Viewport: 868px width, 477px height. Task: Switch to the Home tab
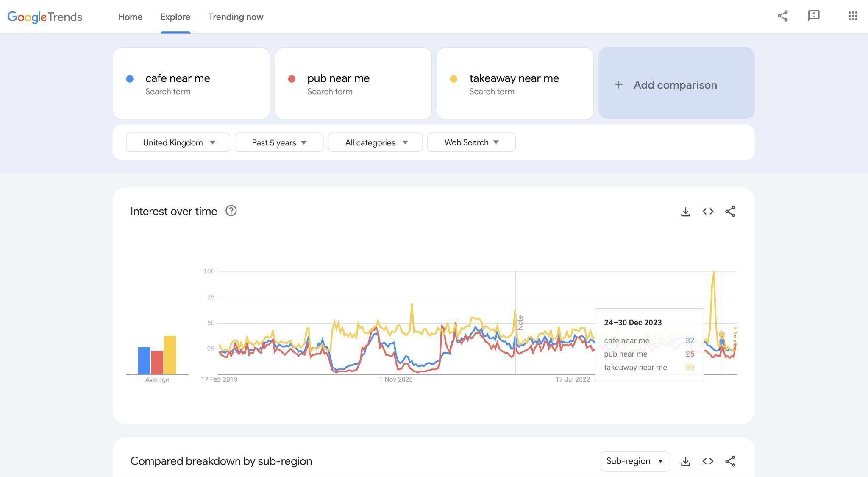tap(130, 17)
